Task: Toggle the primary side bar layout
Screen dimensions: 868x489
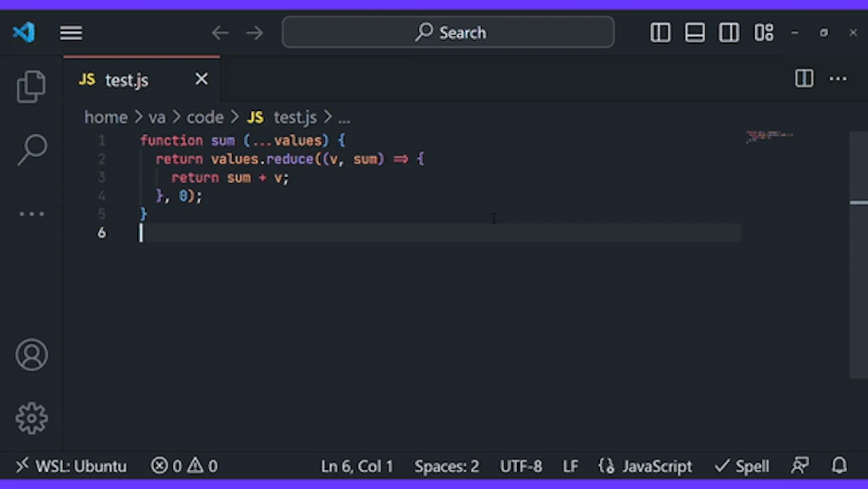Action: (660, 33)
